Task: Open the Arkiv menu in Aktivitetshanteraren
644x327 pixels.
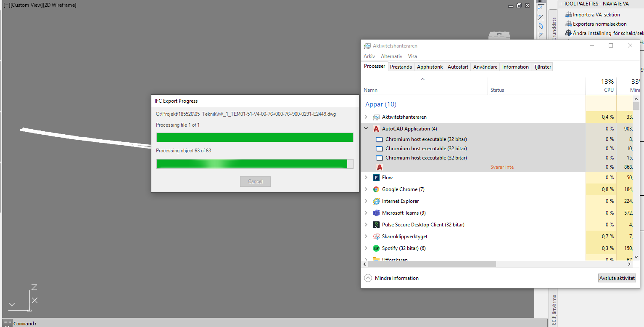Action: tap(369, 56)
